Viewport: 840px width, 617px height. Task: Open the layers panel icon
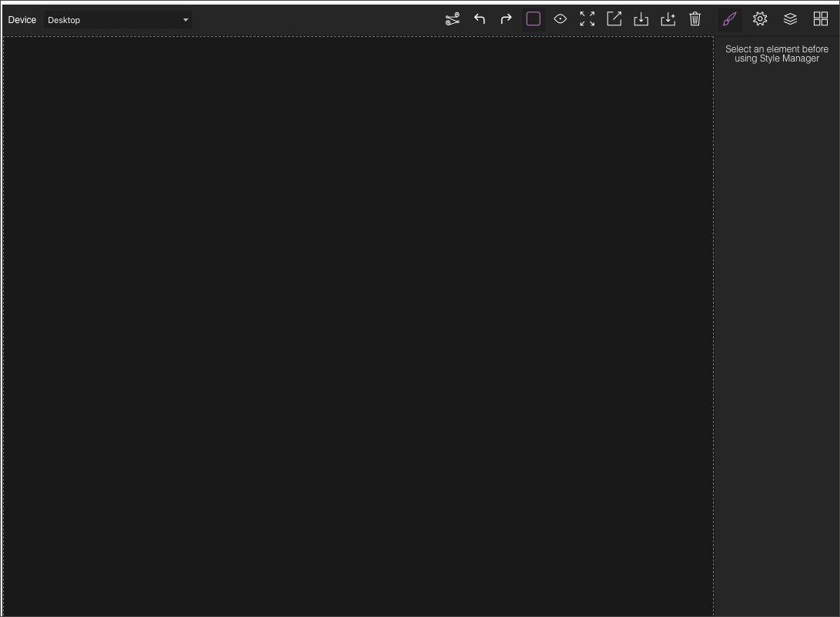point(790,19)
